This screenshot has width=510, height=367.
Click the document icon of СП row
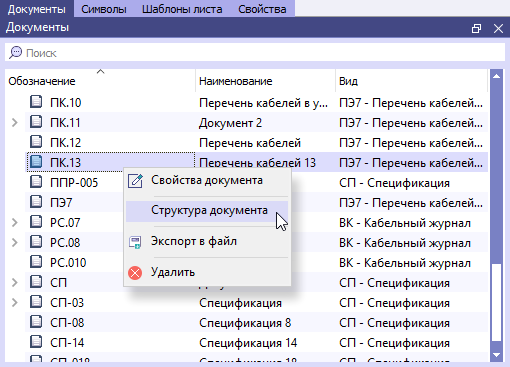36,282
